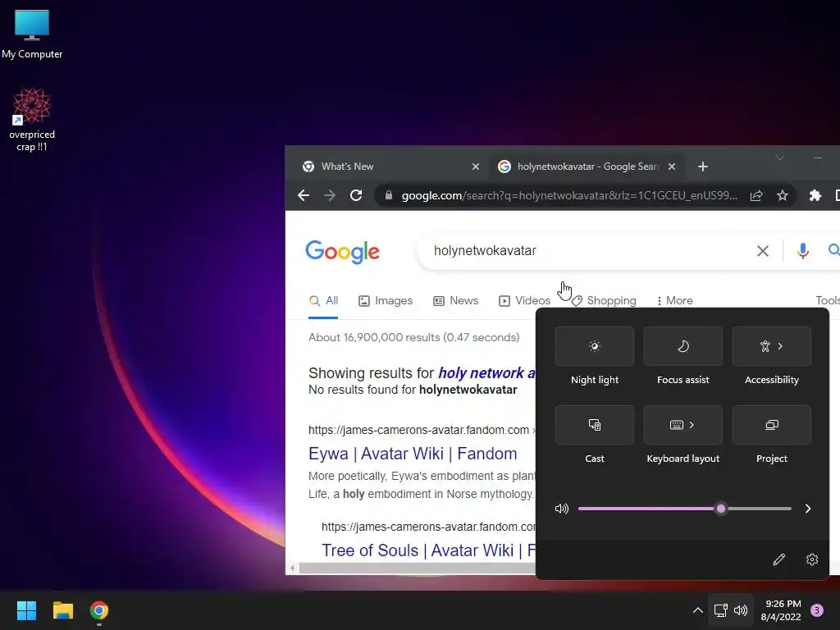The height and width of the screenshot is (630, 840).
Task: Click the horizontal scrollbar in Chrome
Action: [418, 568]
